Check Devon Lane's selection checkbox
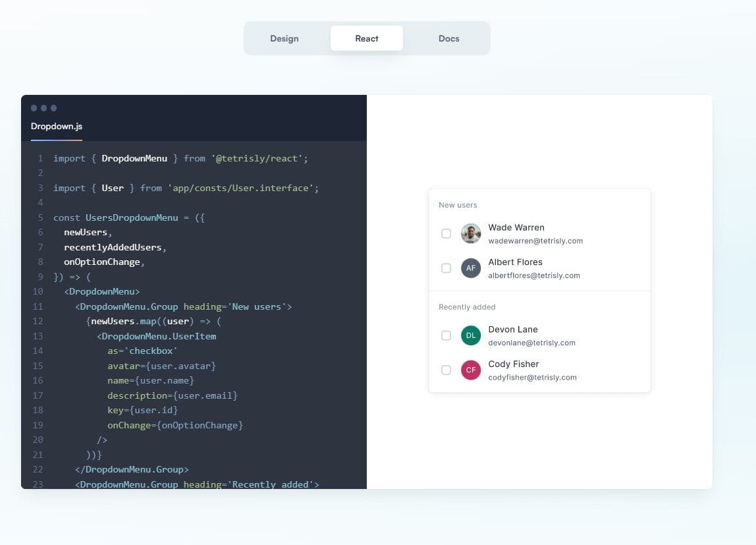The height and width of the screenshot is (545, 756). (x=446, y=335)
